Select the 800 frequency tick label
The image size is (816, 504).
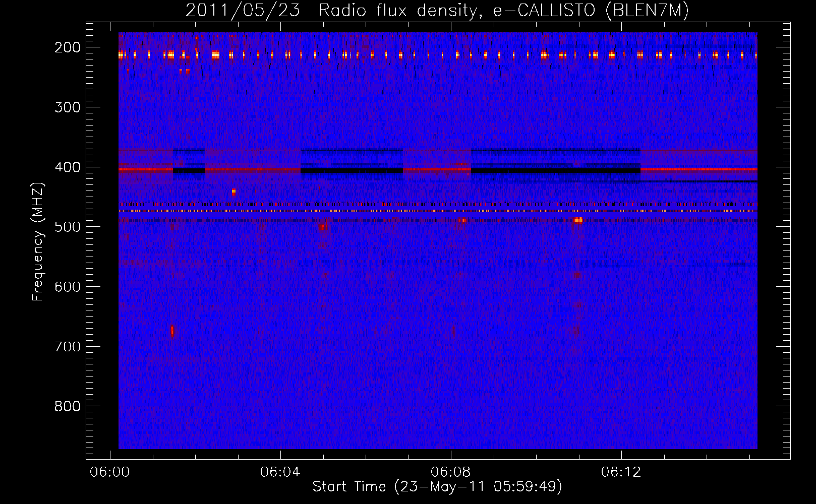68,406
